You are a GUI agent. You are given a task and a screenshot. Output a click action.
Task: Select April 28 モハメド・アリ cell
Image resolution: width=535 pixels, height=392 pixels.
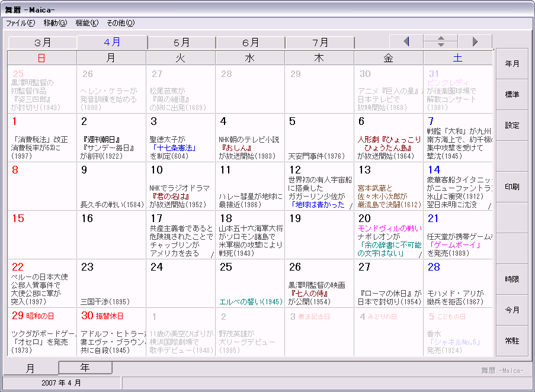[457, 283]
